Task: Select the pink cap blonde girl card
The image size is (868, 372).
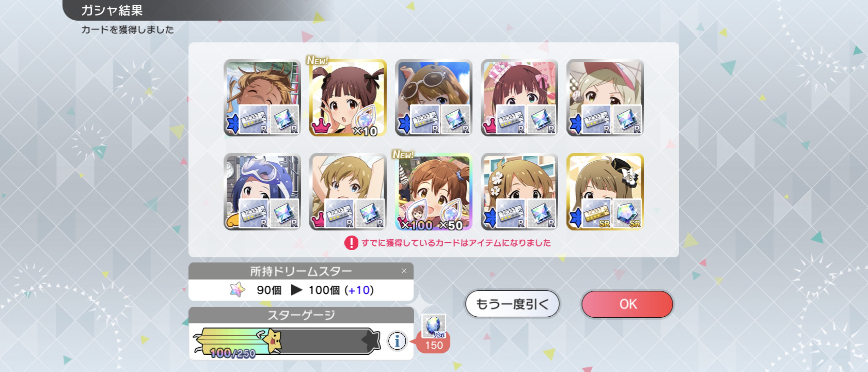Action: coord(605,98)
